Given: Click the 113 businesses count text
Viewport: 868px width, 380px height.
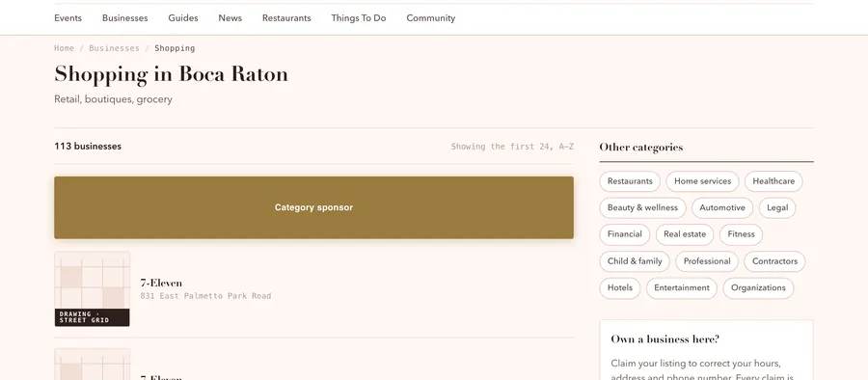Looking at the screenshot, I should [88, 147].
